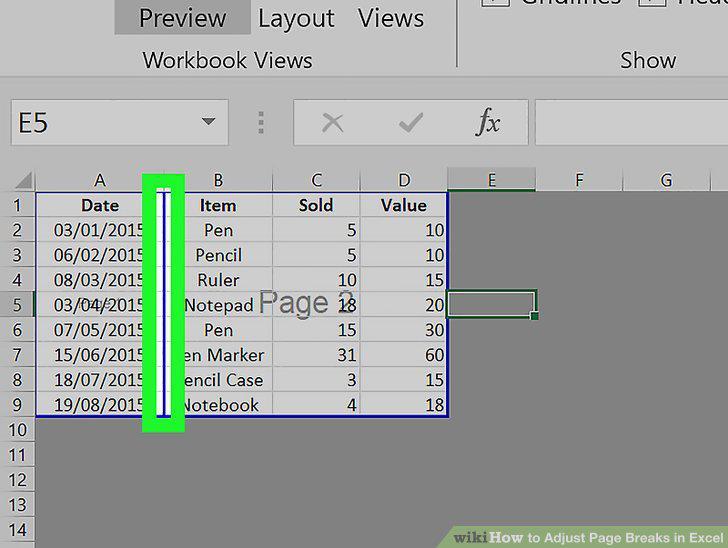Select column E header
This screenshot has width=728, height=548.
tap(492, 179)
